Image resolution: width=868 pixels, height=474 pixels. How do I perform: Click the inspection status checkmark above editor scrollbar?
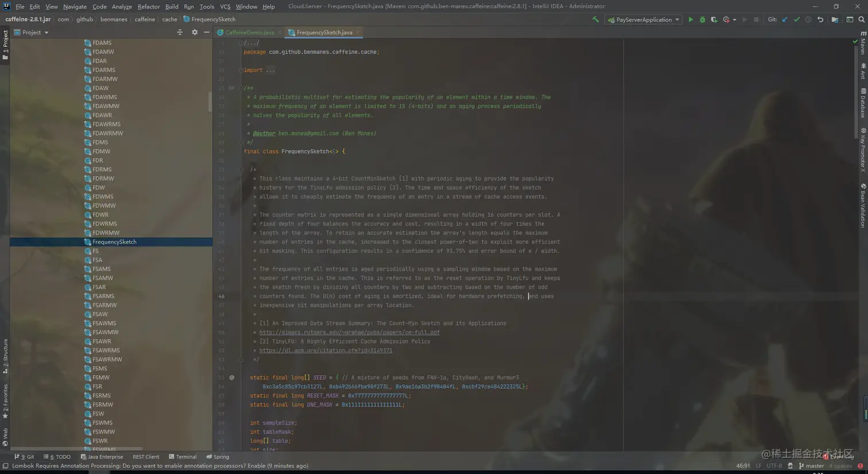pyautogui.click(x=855, y=41)
